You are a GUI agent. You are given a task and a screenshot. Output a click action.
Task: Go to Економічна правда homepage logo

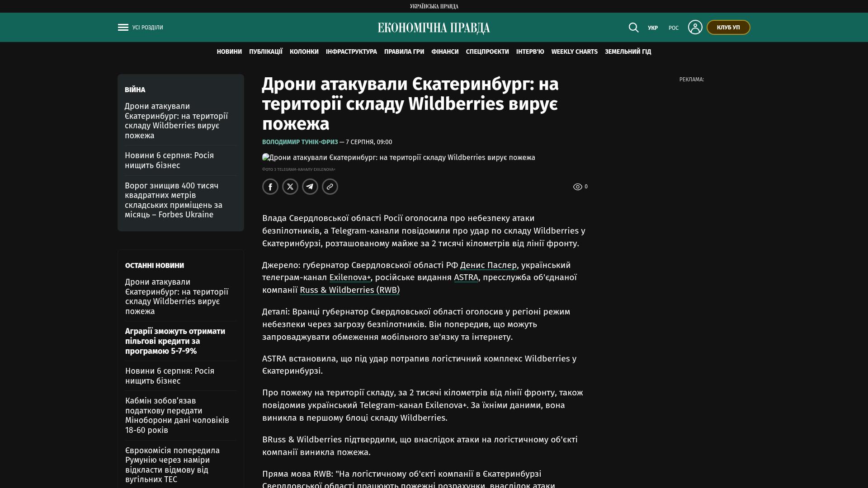point(434,28)
